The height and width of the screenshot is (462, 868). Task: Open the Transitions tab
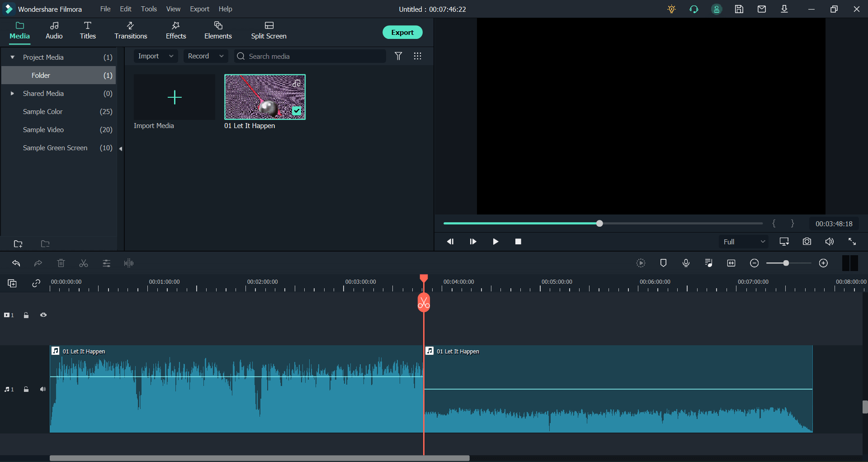click(x=131, y=31)
